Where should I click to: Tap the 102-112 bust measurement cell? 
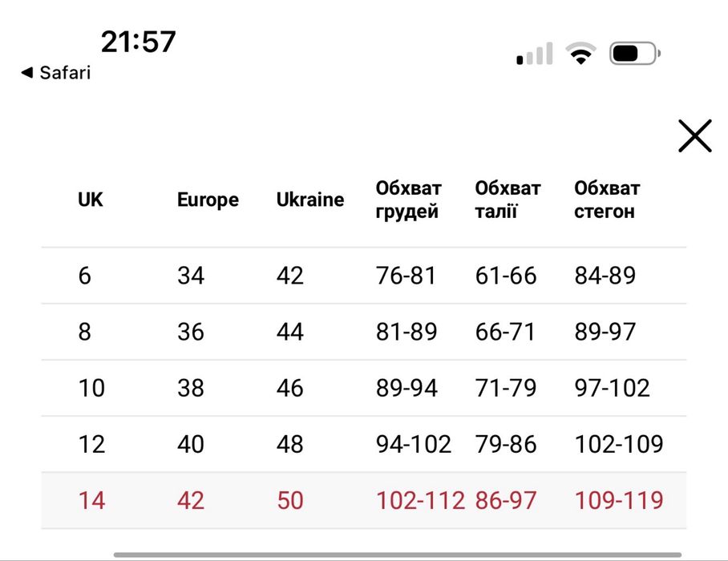(x=420, y=500)
